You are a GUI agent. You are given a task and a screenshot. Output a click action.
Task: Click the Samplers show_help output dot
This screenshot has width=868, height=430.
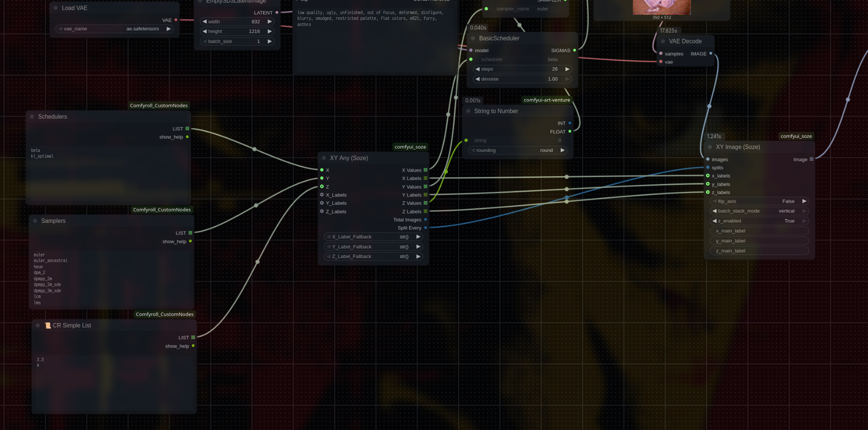coord(190,241)
